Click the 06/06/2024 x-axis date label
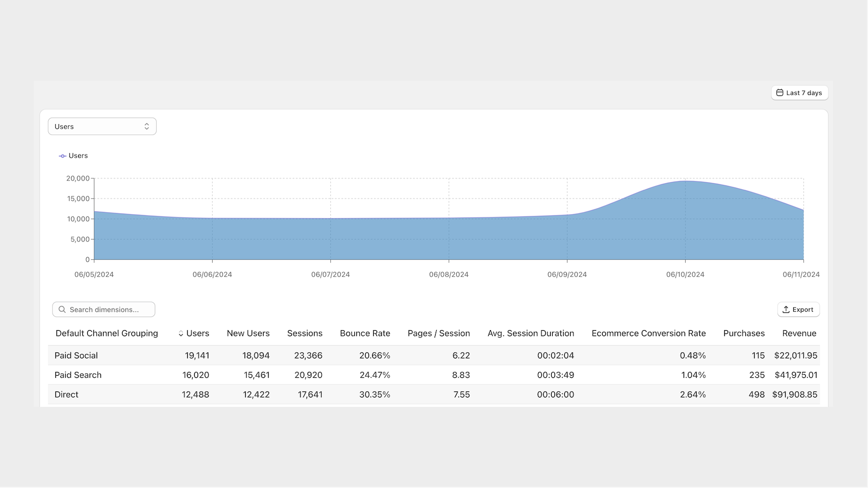 coord(212,274)
